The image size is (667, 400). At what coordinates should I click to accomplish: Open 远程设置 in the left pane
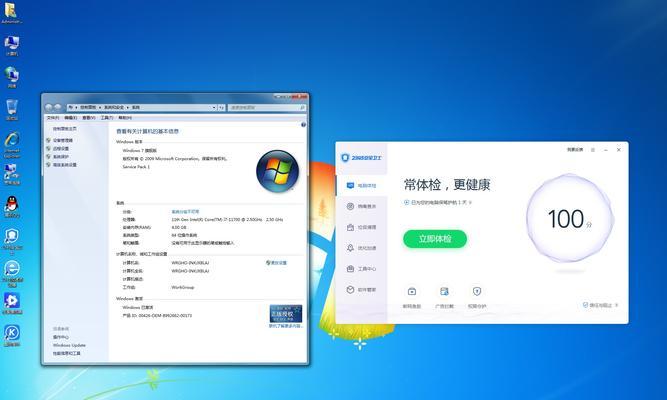point(61,149)
